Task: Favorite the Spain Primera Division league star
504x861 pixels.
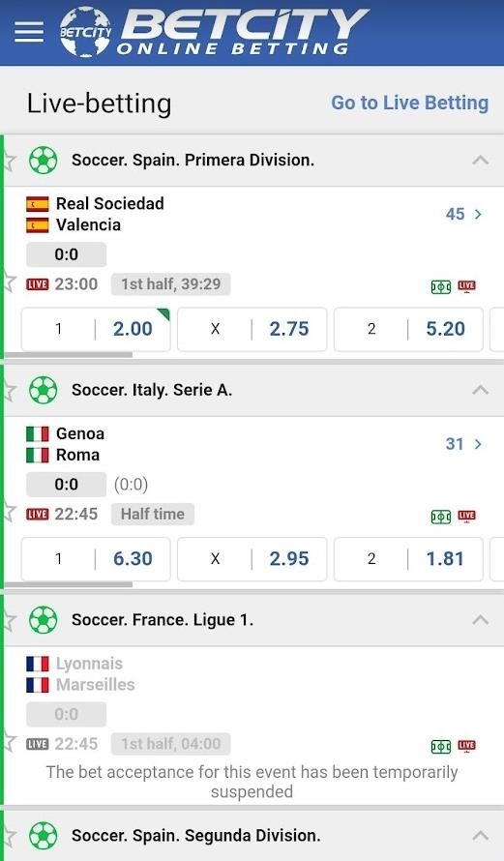Action: coord(10,161)
